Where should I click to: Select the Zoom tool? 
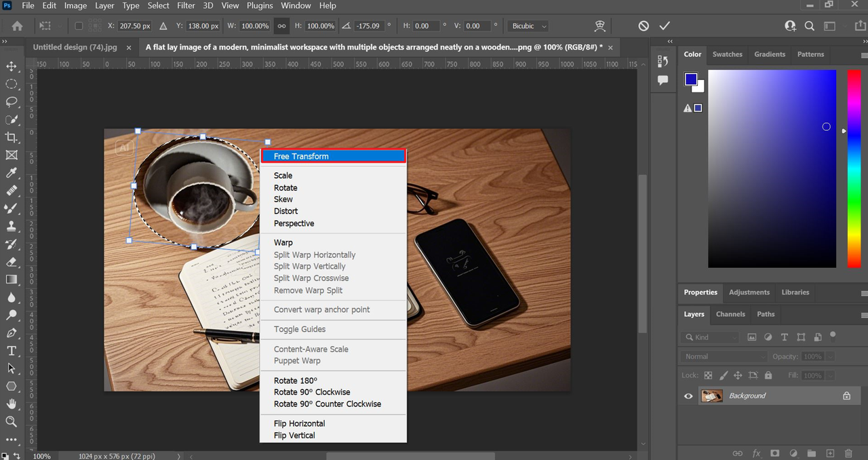pyautogui.click(x=12, y=421)
